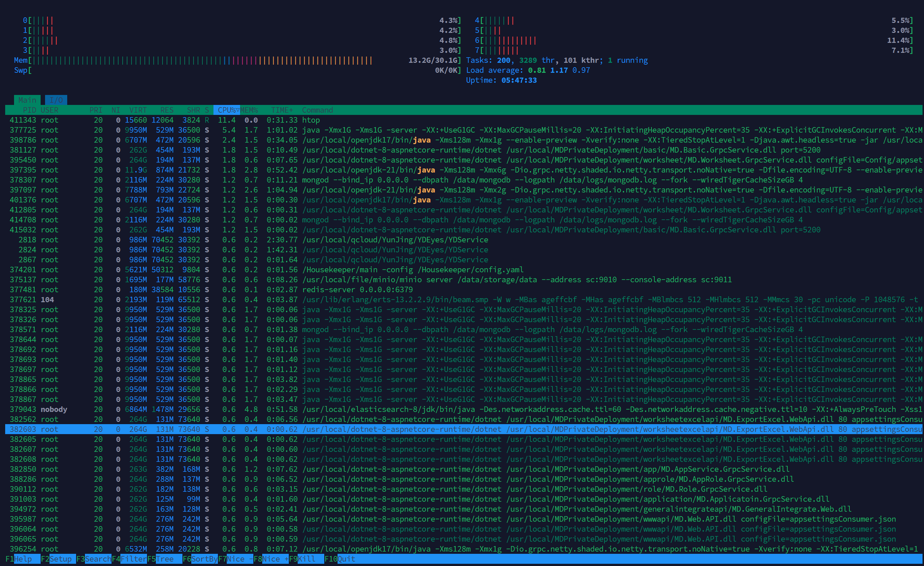924x566 pixels.
Task: Click the Uptime 05:47:33 line
Action: point(502,80)
